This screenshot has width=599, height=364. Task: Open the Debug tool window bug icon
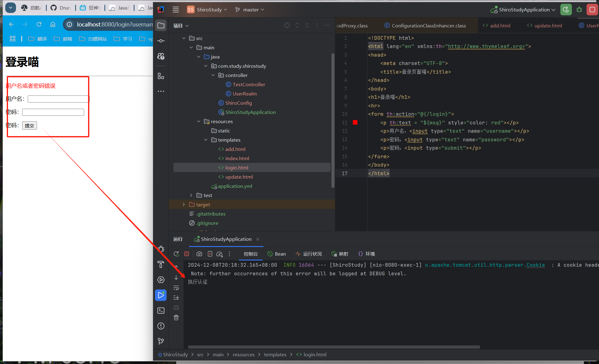(x=161, y=249)
